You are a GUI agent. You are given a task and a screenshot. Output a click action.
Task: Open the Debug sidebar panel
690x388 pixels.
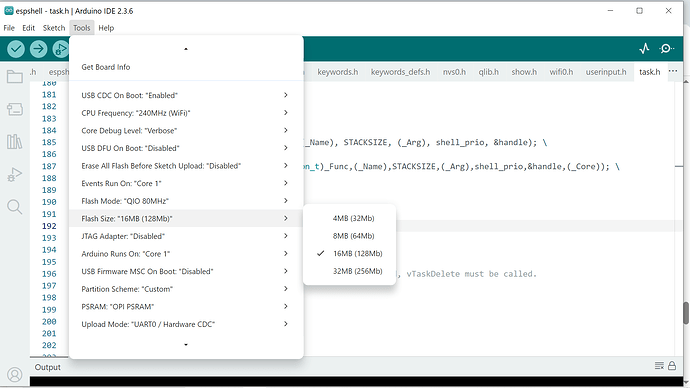click(15, 175)
